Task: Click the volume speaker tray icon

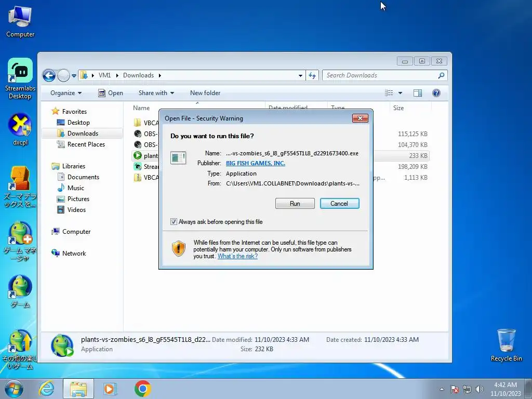Action: click(x=480, y=389)
